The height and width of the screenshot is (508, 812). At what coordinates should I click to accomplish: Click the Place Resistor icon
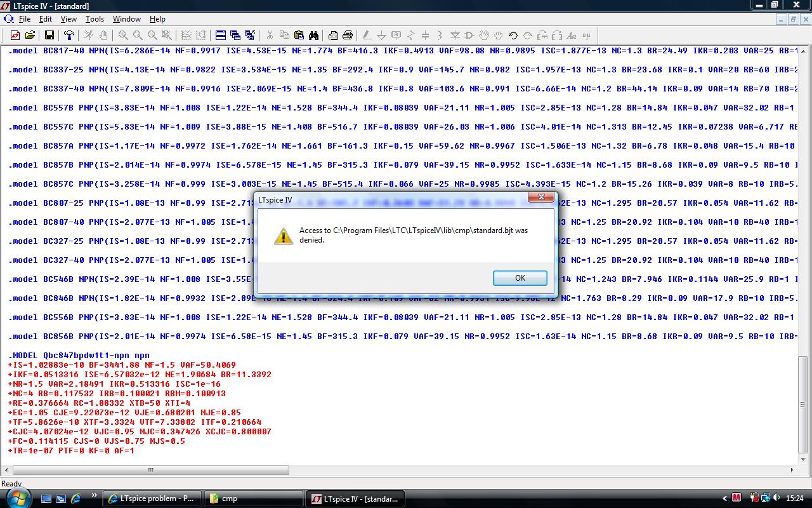coord(411,36)
